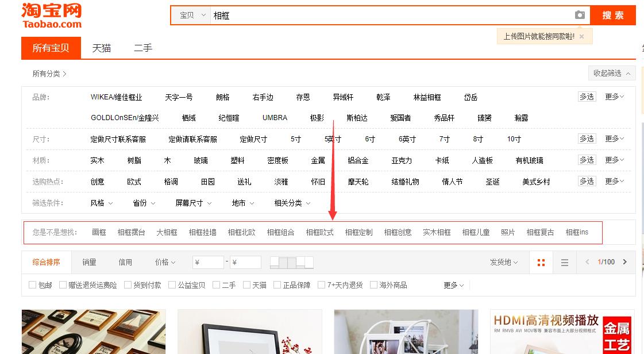
Task: Go to the next results page arrow
Action: coord(626,261)
